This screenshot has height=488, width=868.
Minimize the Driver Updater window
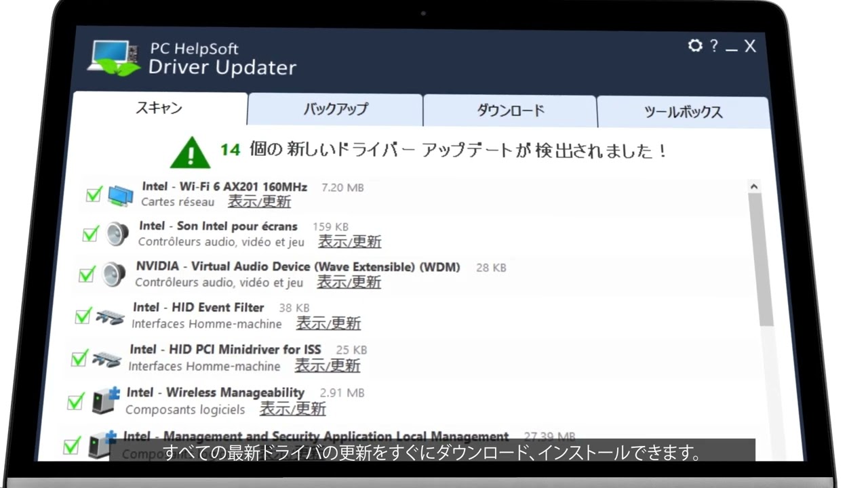731,50
